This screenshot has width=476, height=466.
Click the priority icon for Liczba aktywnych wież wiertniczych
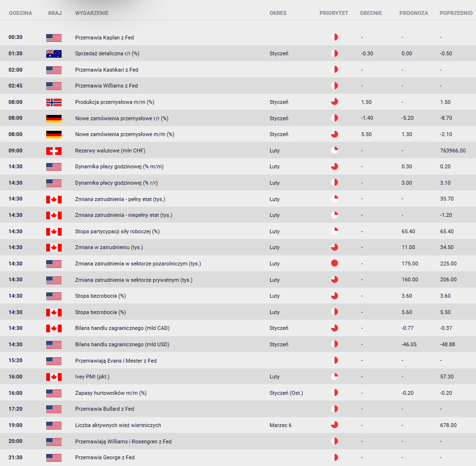tap(334, 425)
